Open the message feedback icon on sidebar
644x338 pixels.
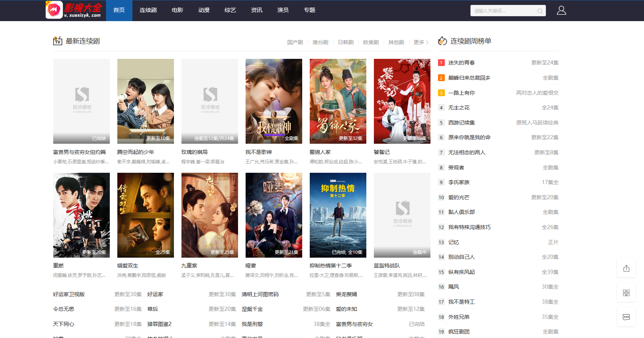pos(626,317)
